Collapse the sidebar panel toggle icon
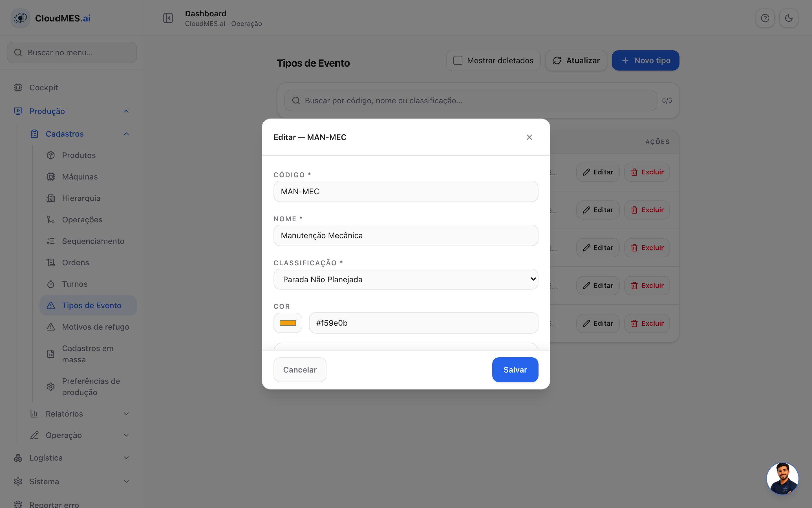812x508 pixels. coord(168,18)
